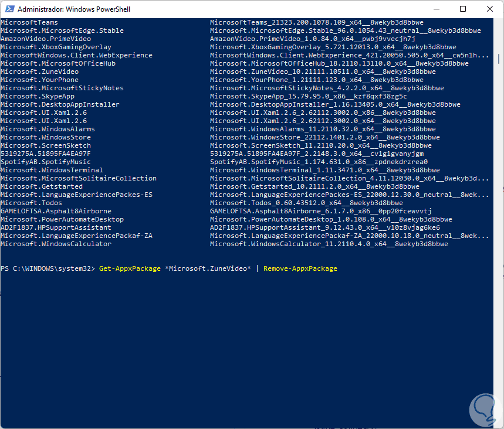Click the PS C:\WINDOWS\system32> prompt
Viewport: 504px width, 429px height.
(x=48, y=269)
